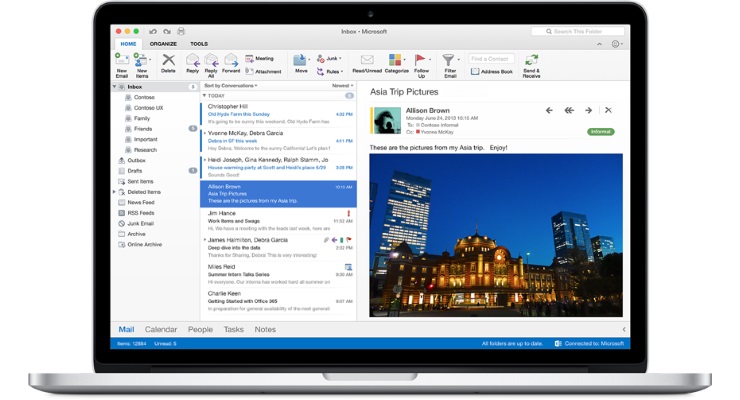740x400 pixels.
Task: Toggle Read/Unread status of message
Action: tap(367, 62)
